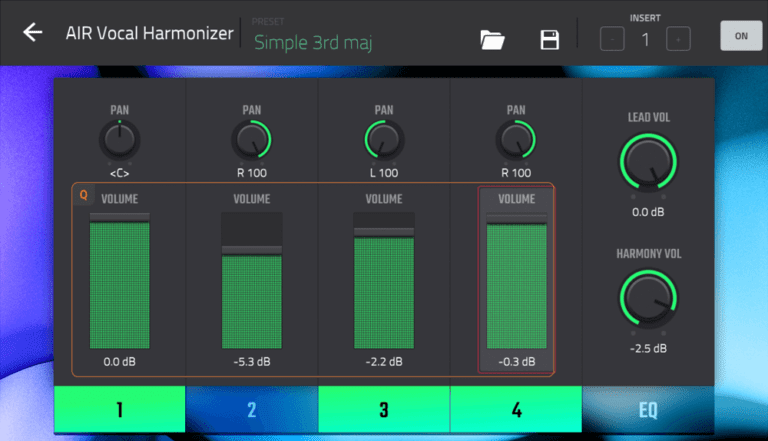Toggle harmony voice 3 button

384,410
